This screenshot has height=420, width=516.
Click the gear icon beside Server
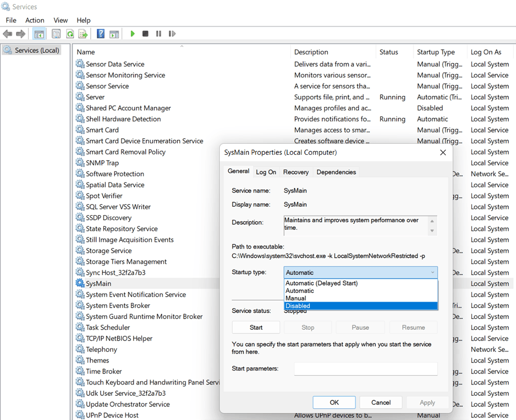(80, 96)
